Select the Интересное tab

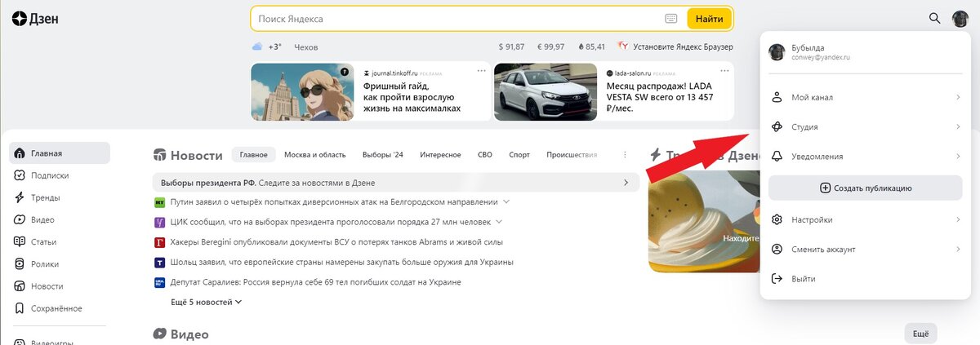pos(440,154)
